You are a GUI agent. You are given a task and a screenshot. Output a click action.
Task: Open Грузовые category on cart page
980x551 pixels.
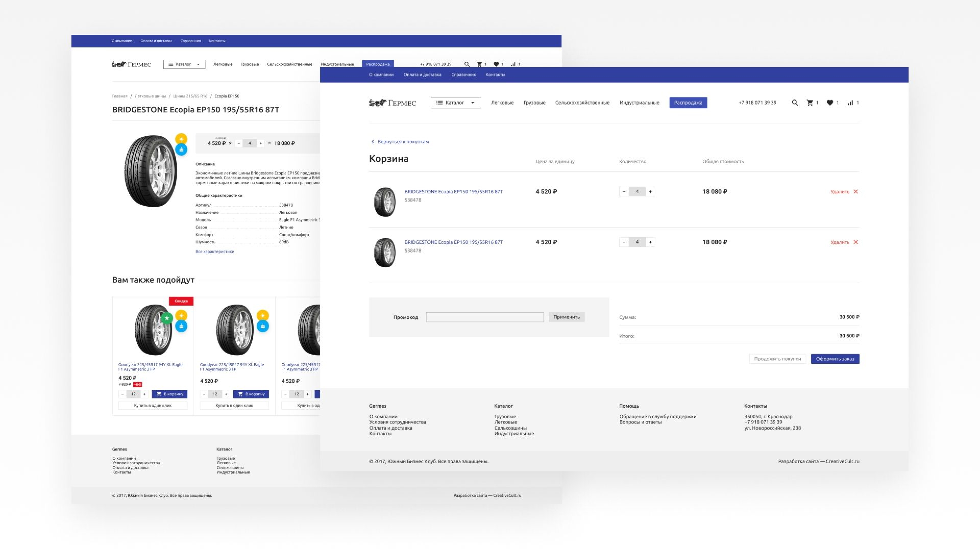click(x=534, y=103)
